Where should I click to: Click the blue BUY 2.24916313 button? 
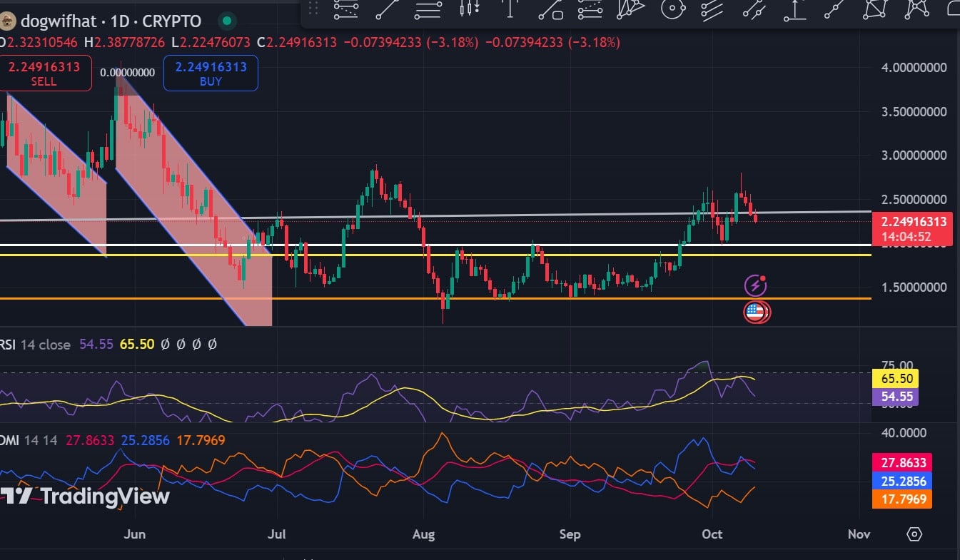pos(211,73)
